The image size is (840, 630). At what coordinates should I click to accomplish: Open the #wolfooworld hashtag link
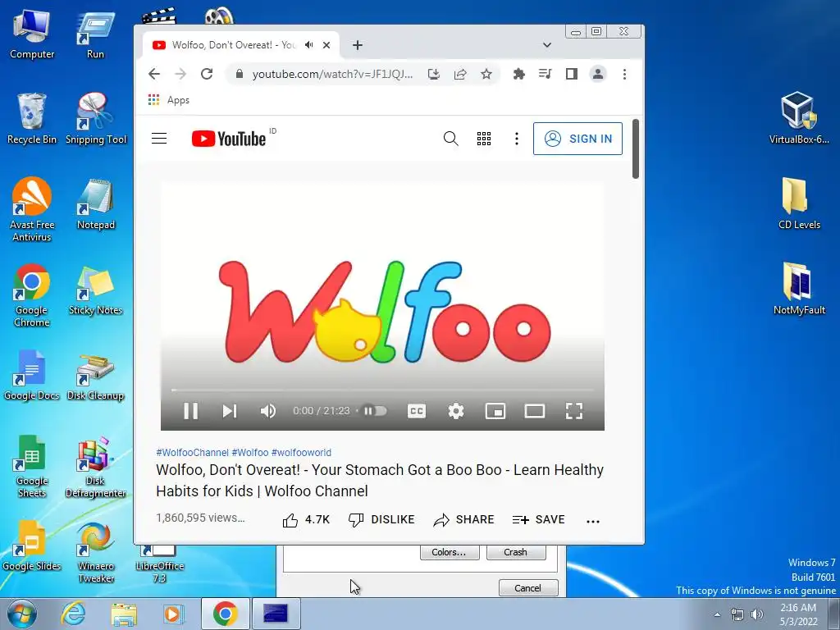[x=301, y=453]
